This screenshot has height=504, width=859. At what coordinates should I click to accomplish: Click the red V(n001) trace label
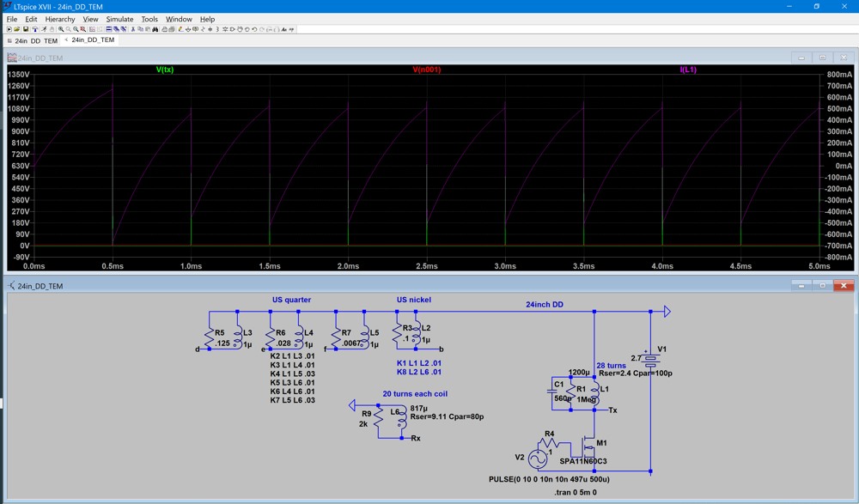pyautogui.click(x=426, y=70)
